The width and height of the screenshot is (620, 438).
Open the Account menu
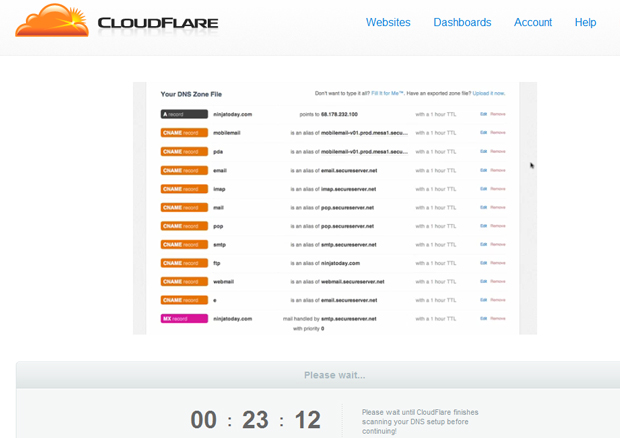(533, 22)
